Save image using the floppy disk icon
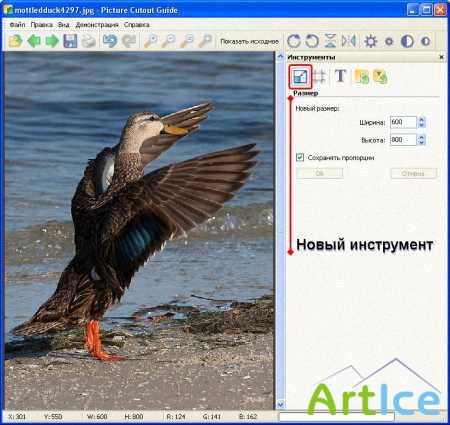This screenshot has width=450, height=425. [x=70, y=41]
